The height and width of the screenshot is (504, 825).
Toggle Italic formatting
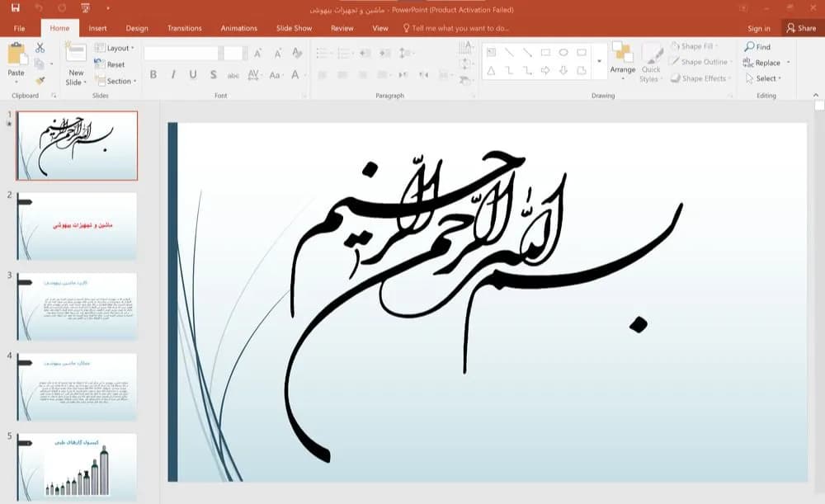pyautogui.click(x=172, y=75)
